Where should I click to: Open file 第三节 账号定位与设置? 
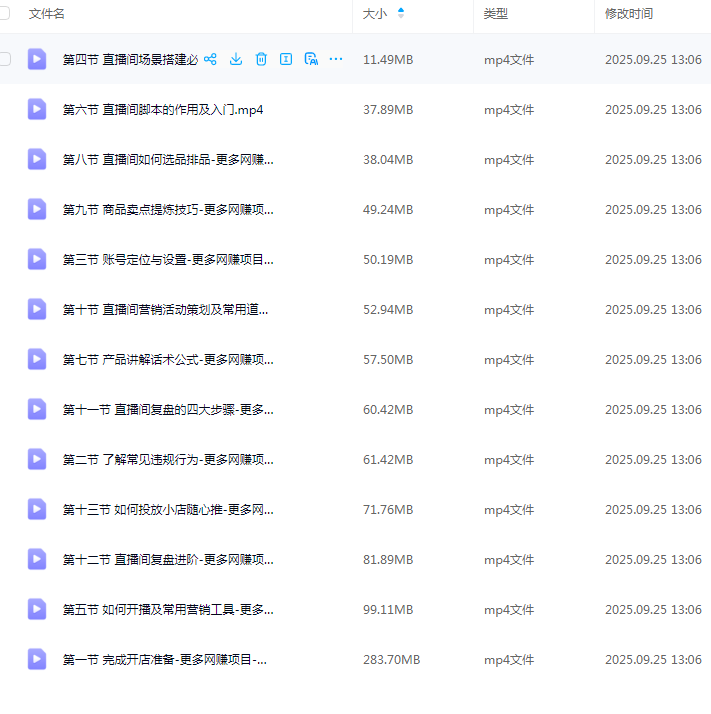(168, 260)
